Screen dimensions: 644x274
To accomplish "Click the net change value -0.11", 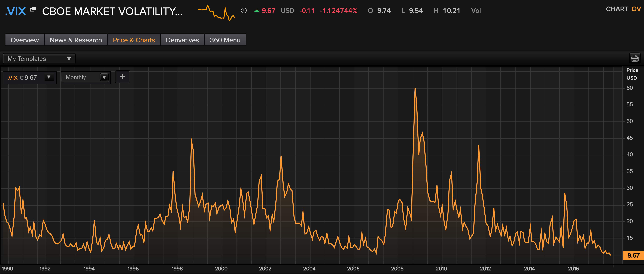I will 307,11.
